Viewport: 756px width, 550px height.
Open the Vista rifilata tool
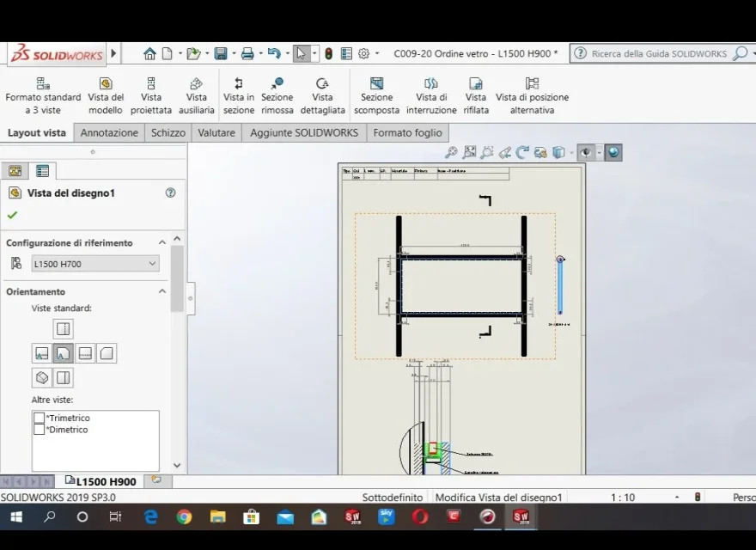coord(476,95)
